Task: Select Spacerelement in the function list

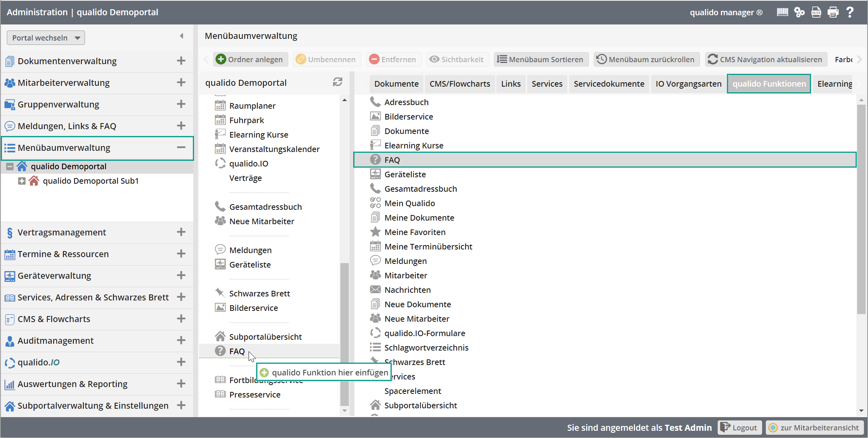Action: (413, 391)
